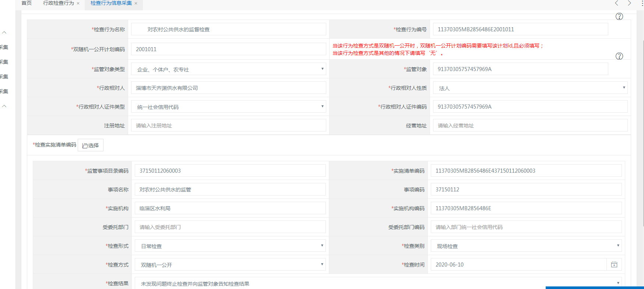Click the help icon beside 检查行为编号
This screenshot has width=644, height=289.
(x=619, y=17)
